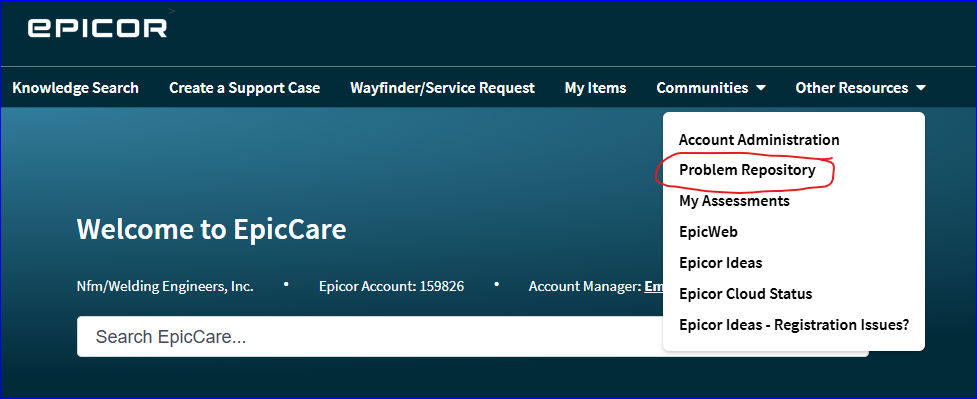Select Create a Support Case
Image resolution: width=977 pixels, height=399 pixels.
point(244,88)
